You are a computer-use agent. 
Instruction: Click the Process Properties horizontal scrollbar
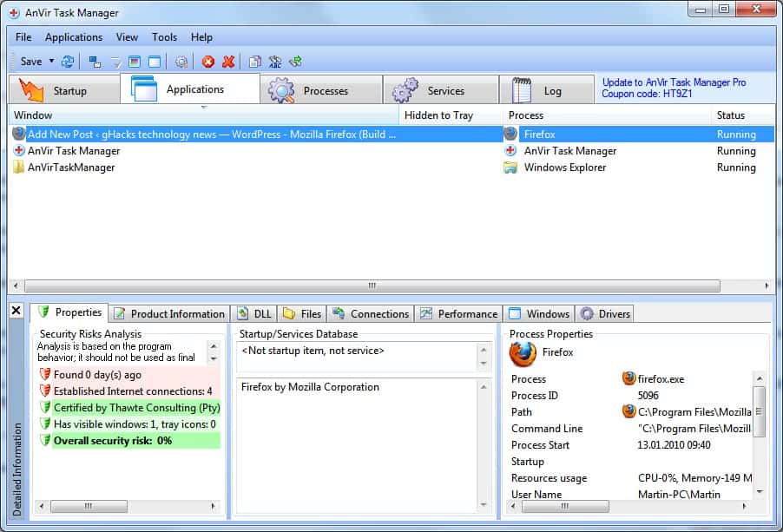tap(565, 506)
